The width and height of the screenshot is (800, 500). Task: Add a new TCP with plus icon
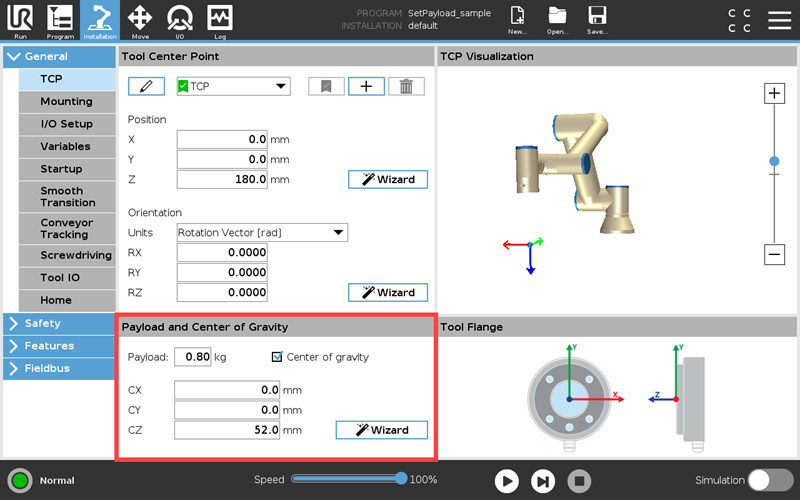pos(366,87)
